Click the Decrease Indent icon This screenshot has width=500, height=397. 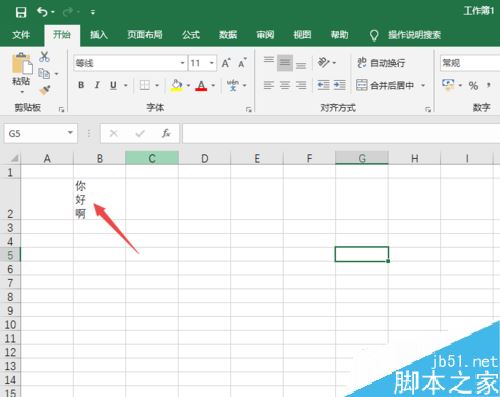pyautogui.click(x=323, y=85)
